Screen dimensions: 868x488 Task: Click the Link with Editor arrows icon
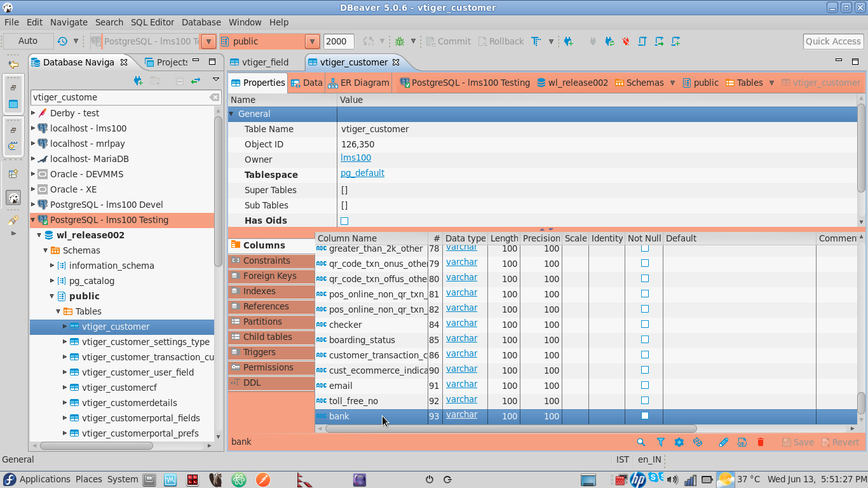click(x=196, y=81)
